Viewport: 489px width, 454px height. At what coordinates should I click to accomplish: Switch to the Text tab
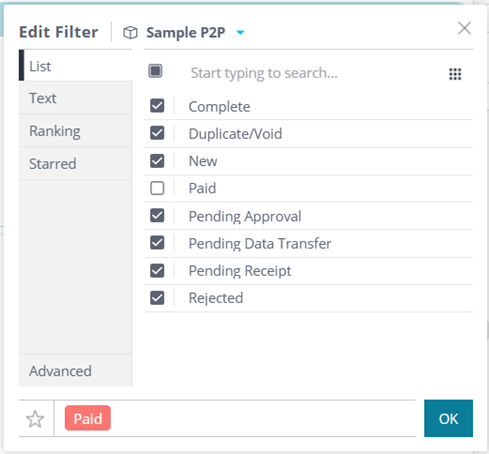pos(76,98)
